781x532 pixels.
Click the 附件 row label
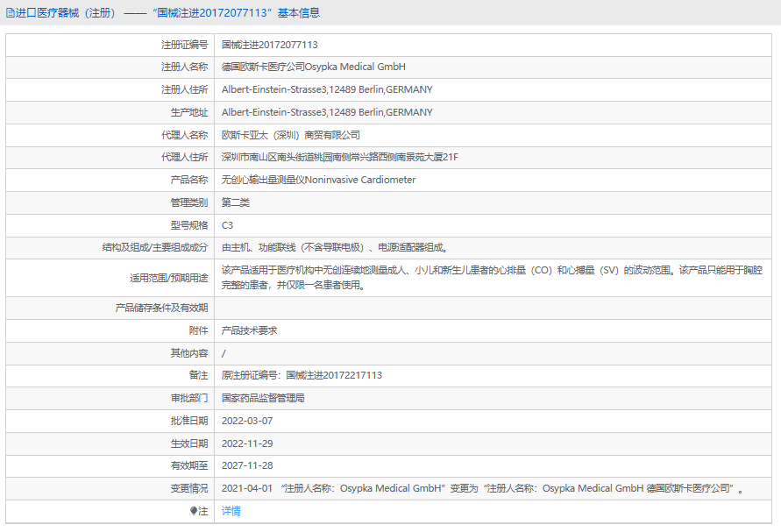pyautogui.click(x=198, y=330)
